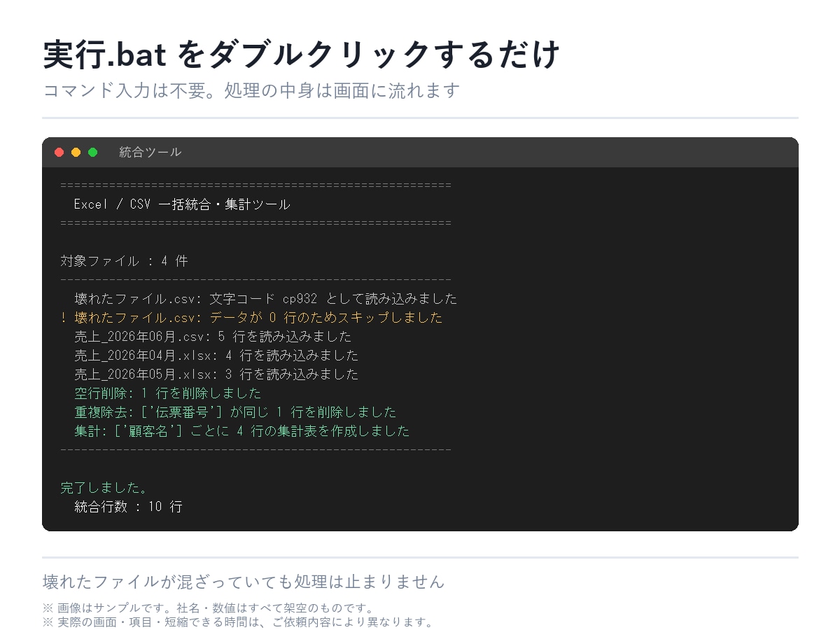Click the cp932 として読み込みました log line
This screenshot has width=840, height=630.
[266, 299]
